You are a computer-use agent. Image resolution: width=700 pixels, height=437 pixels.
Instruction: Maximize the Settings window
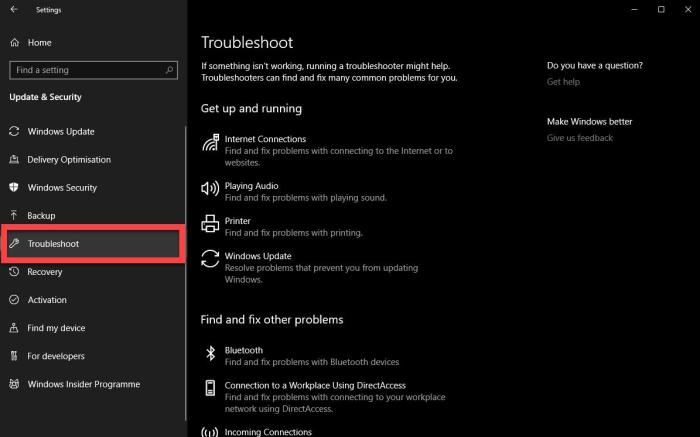661,9
